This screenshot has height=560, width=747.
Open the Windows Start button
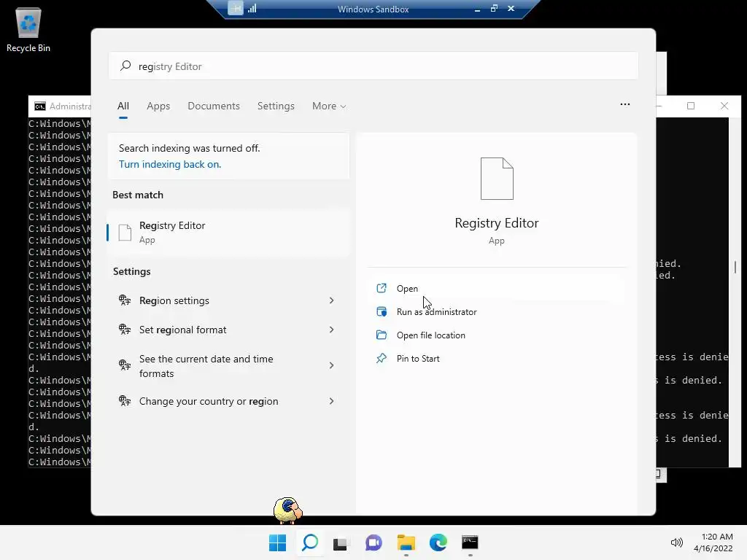(x=278, y=542)
